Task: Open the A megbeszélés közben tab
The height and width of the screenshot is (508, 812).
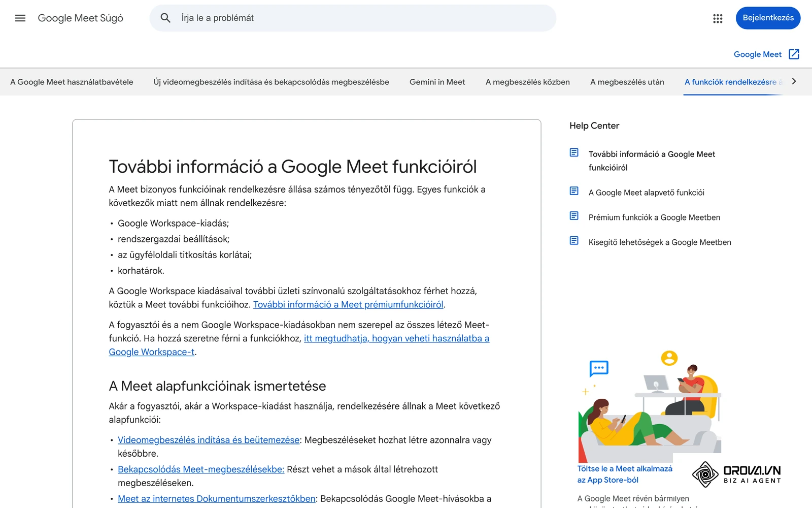Action: point(527,82)
